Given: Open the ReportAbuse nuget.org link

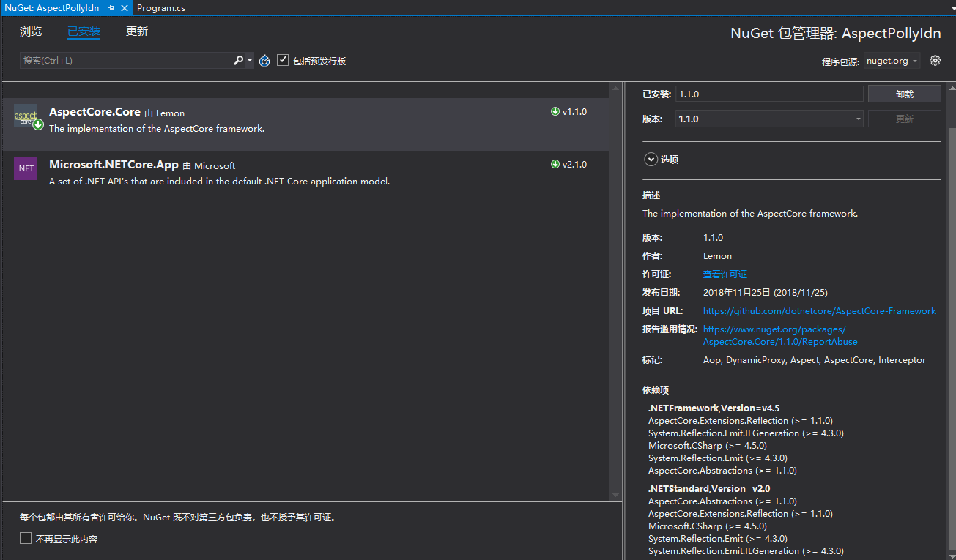Looking at the screenshot, I should pos(780,336).
